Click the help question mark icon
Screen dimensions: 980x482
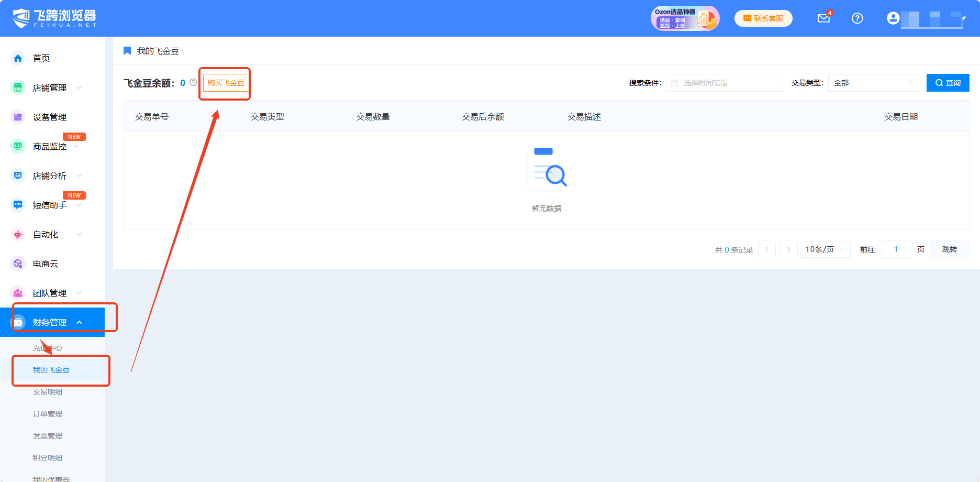click(857, 18)
